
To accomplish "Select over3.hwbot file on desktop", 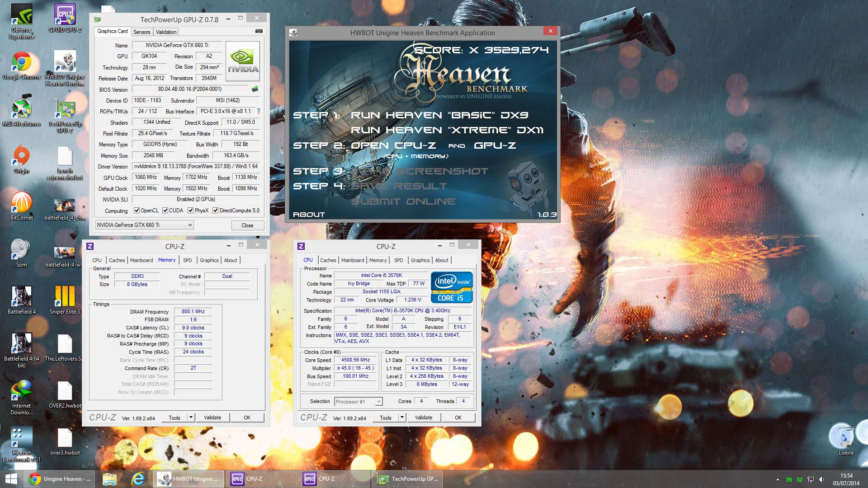I will (65, 441).
